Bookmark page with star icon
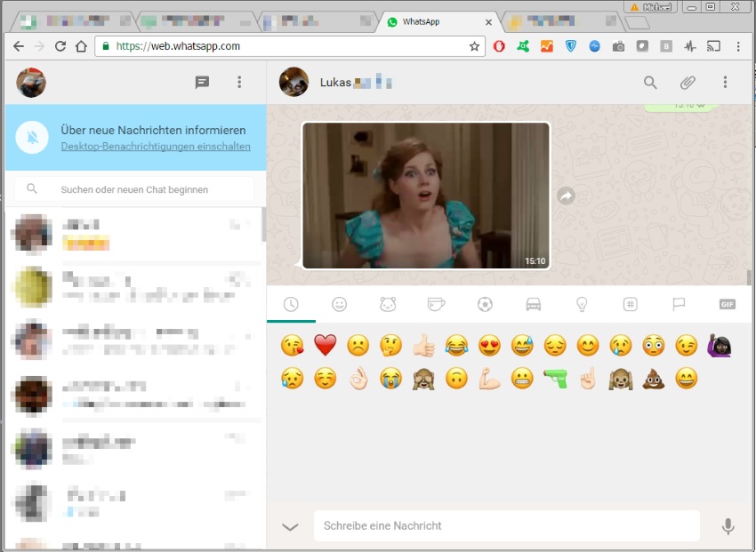The width and height of the screenshot is (756, 552). click(x=474, y=46)
